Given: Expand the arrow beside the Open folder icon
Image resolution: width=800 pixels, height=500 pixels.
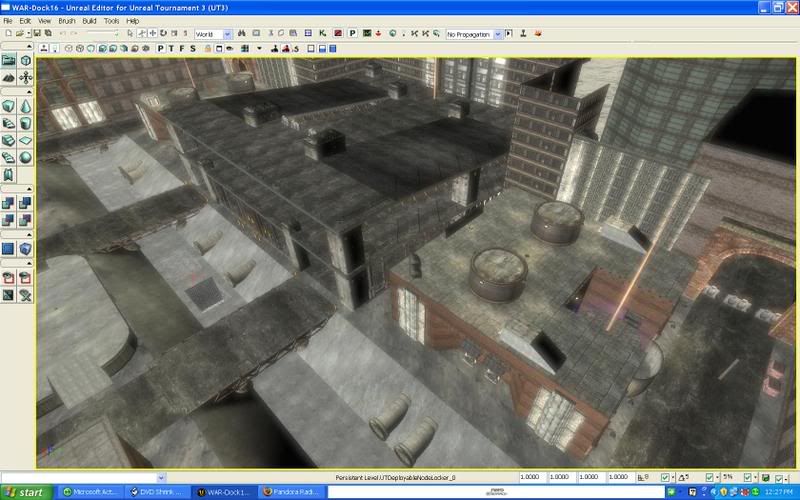Looking at the screenshot, I should [x=29, y=33].
